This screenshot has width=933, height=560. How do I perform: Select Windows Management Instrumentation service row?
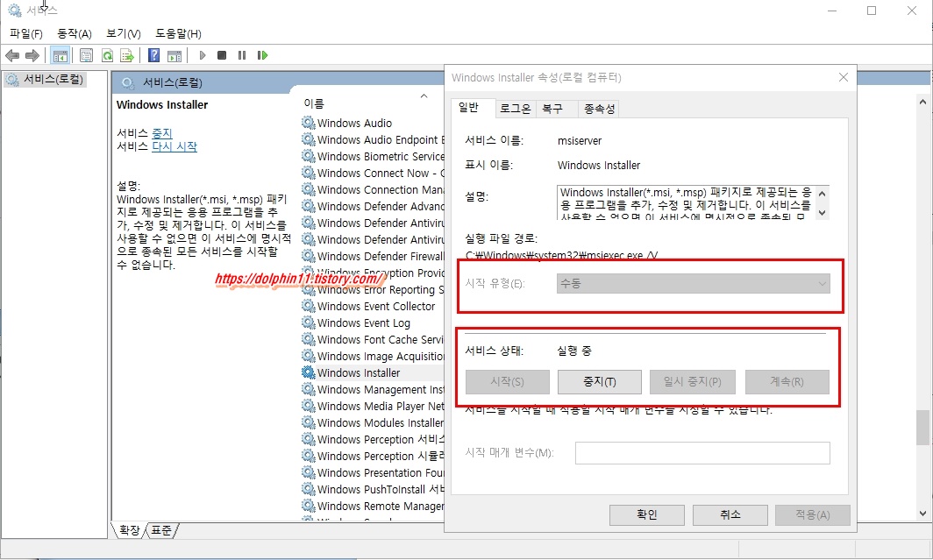(373, 389)
